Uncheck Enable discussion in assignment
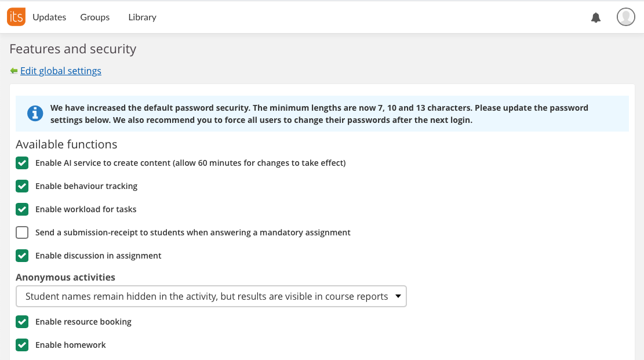 (x=22, y=256)
